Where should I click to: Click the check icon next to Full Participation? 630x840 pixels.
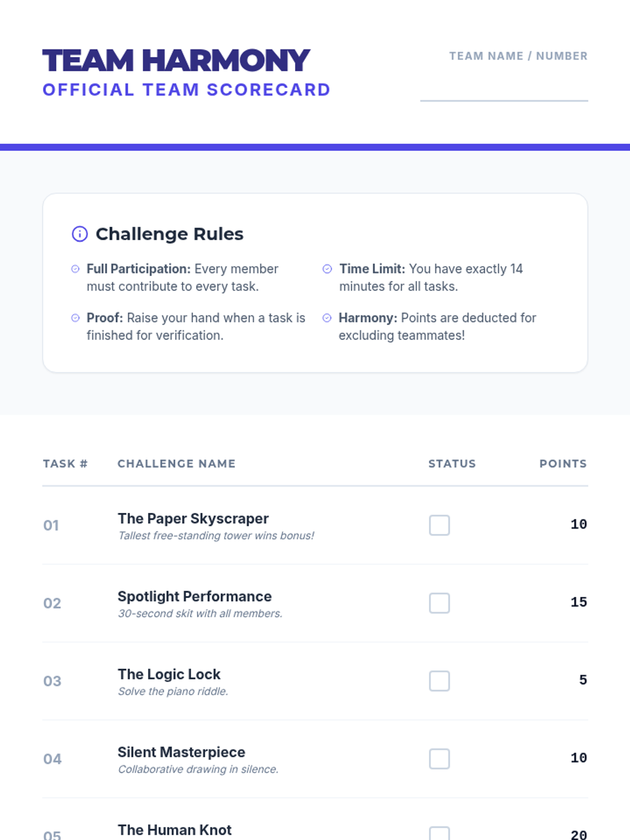pos(75,269)
